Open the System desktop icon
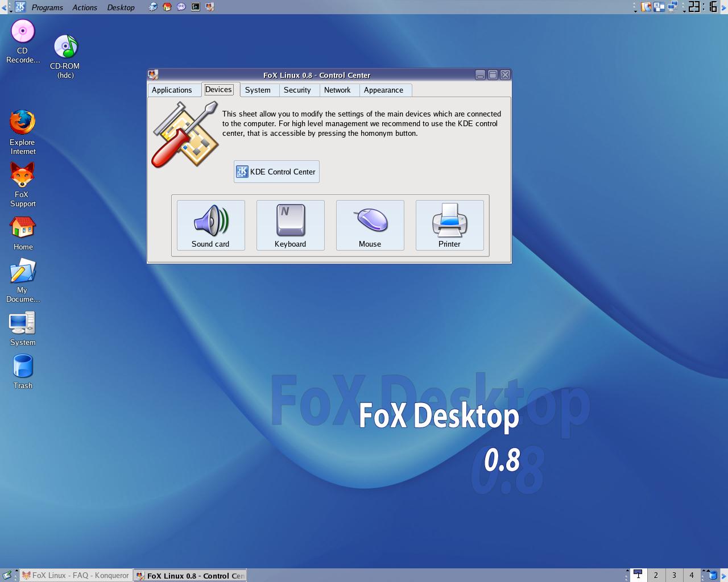Image resolution: width=728 pixels, height=582 pixels. [x=23, y=328]
